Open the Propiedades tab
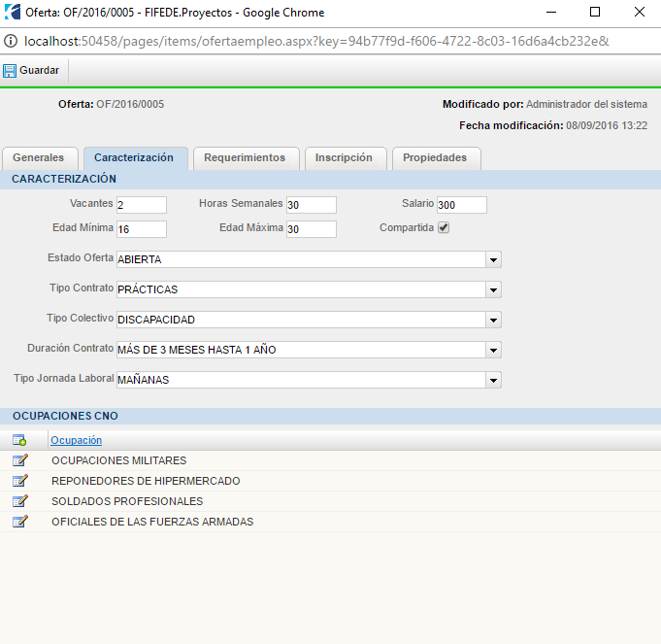This screenshot has height=644, width=661. pyautogui.click(x=437, y=158)
